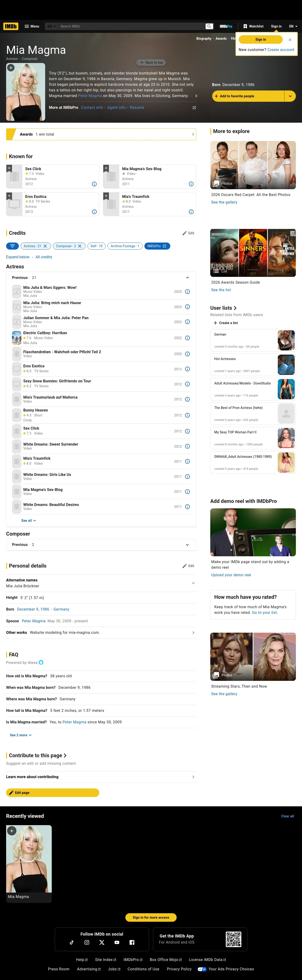Click the add-photo plus on Mia Magma's headshot
Image resolution: width=302 pixels, height=980 pixels.
[x=11, y=68]
